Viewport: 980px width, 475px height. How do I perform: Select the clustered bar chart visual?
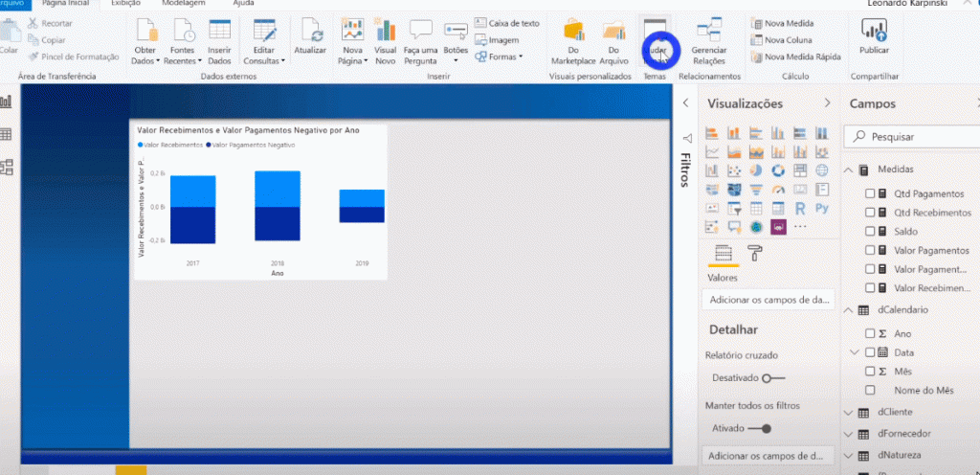coord(756,132)
